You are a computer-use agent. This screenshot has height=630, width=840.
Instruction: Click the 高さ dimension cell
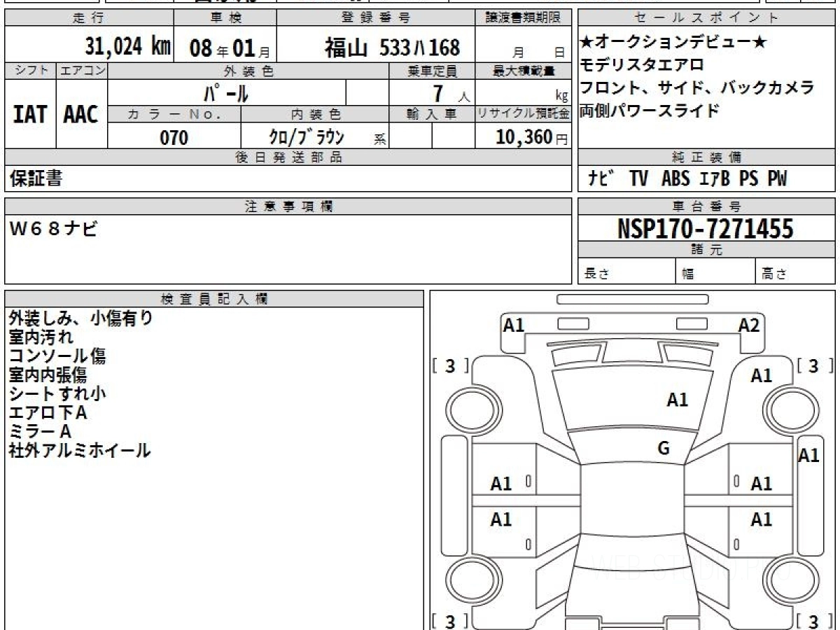pos(796,272)
